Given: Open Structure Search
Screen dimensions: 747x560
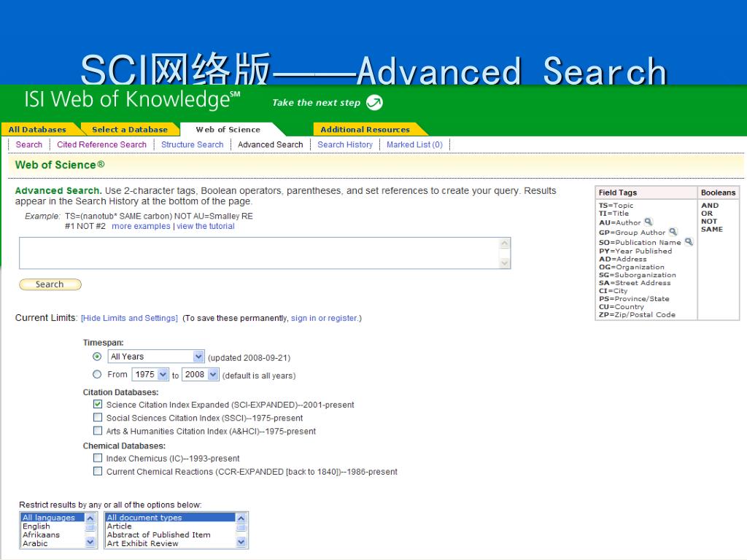Looking at the screenshot, I should (192, 144).
